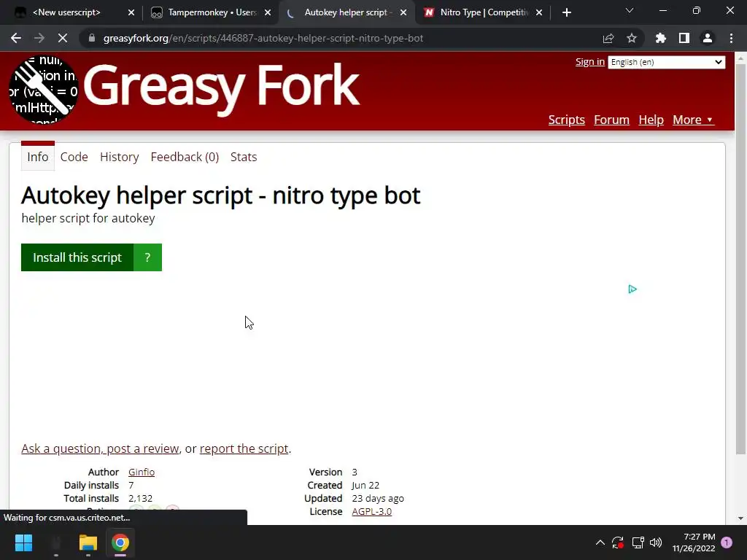Select the Feedback (0) tab
Screen dimensions: 747x560
point(185,157)
